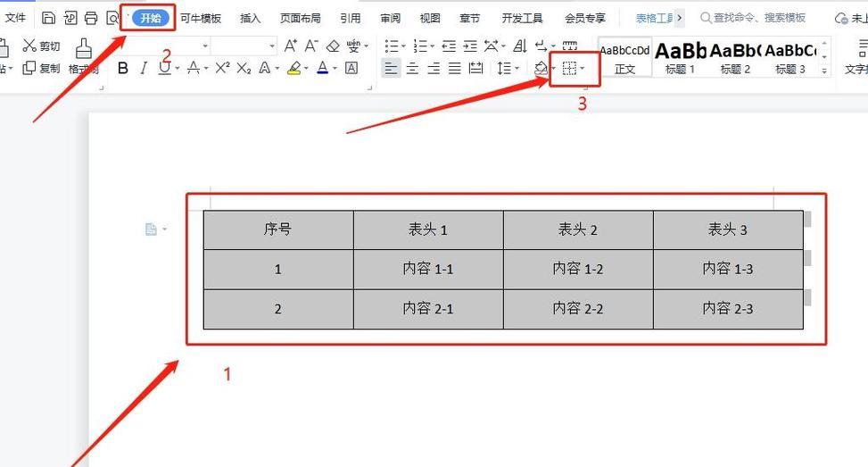Switch to the 会员专享 tab
This screenshot has height=467, width=868.
[585, 18]
